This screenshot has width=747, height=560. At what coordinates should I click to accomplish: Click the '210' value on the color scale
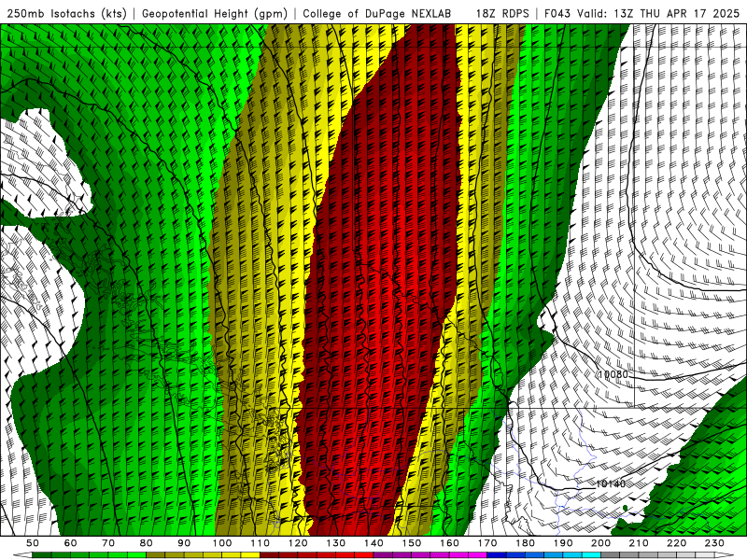[639, 543]
